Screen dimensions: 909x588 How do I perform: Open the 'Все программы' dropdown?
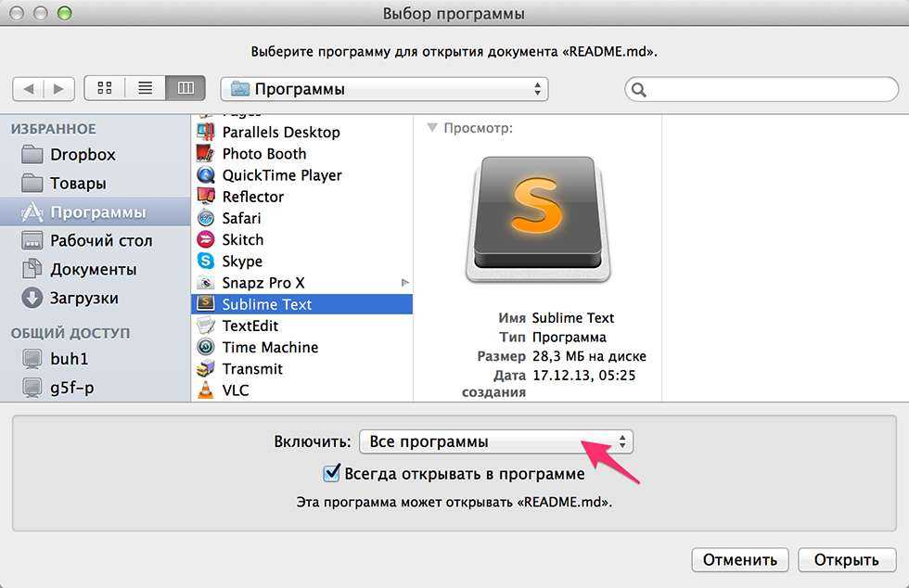pyautogui.click(x=495, y=442)
